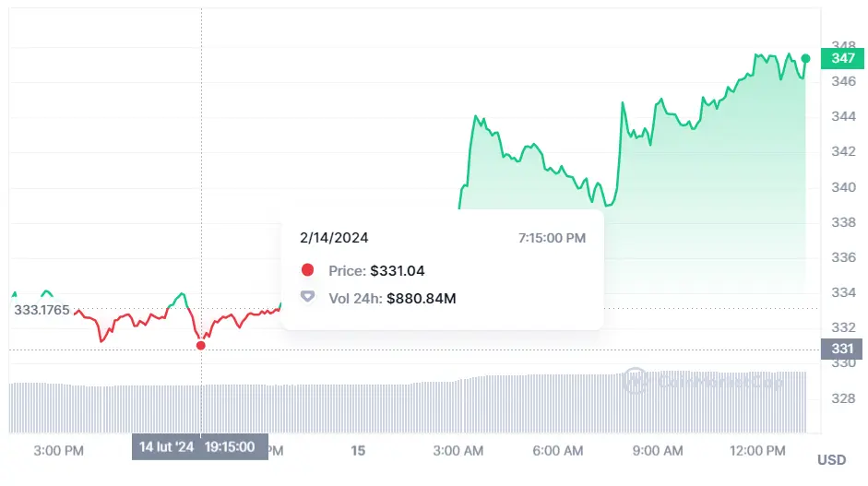
Task: Select the 6:00 AM time axis label
Action: pyautogui.click(x=558, y=450)
